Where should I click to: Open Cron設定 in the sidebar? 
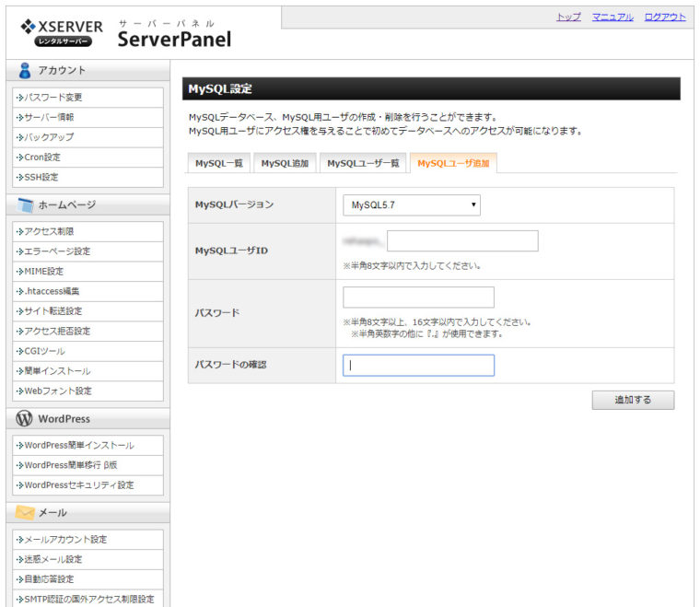[x=87, y=158]
